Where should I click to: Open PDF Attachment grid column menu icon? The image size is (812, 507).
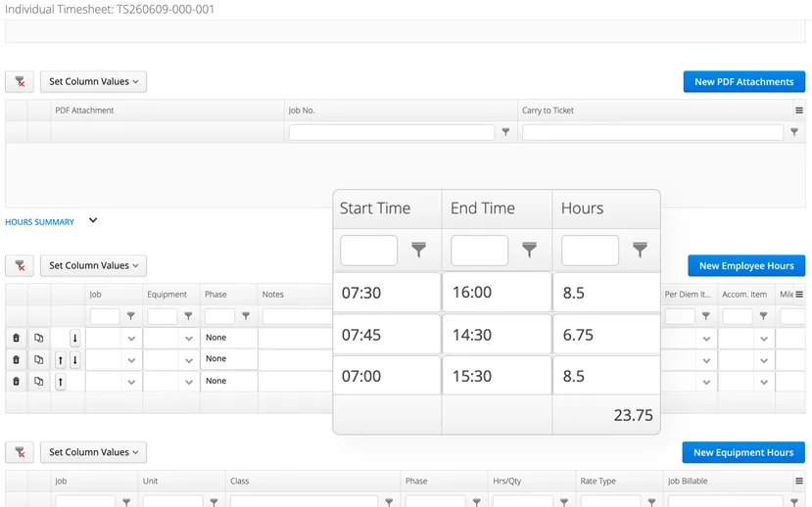pyautogui.click(x=799, y=111)
